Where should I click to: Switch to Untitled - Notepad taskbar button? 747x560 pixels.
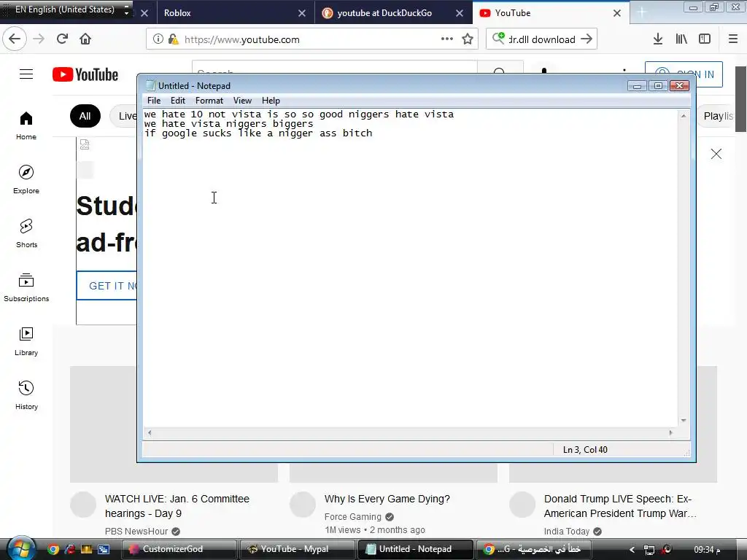tap(415, 549)
